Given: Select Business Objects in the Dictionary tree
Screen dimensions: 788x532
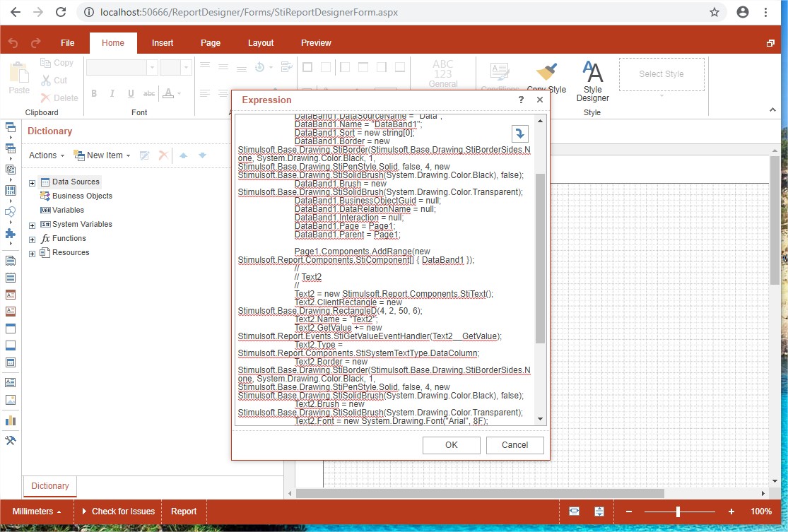Looking at the screenshot, I should 76,196.
